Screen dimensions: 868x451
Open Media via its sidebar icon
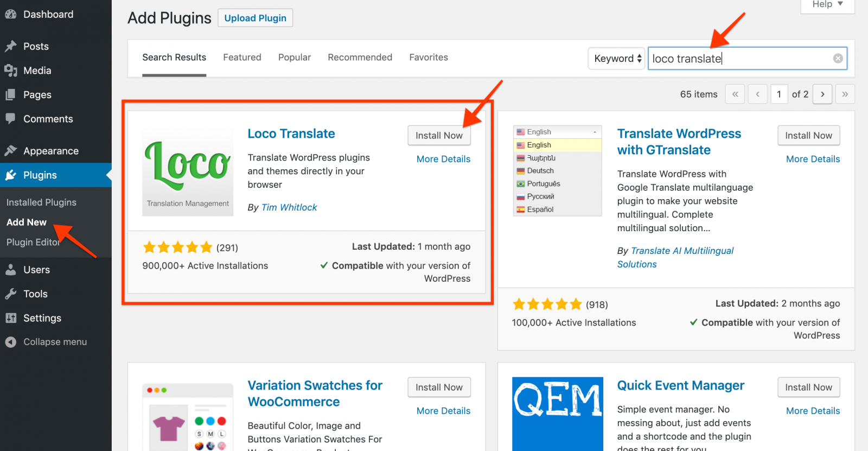[11, 71]
